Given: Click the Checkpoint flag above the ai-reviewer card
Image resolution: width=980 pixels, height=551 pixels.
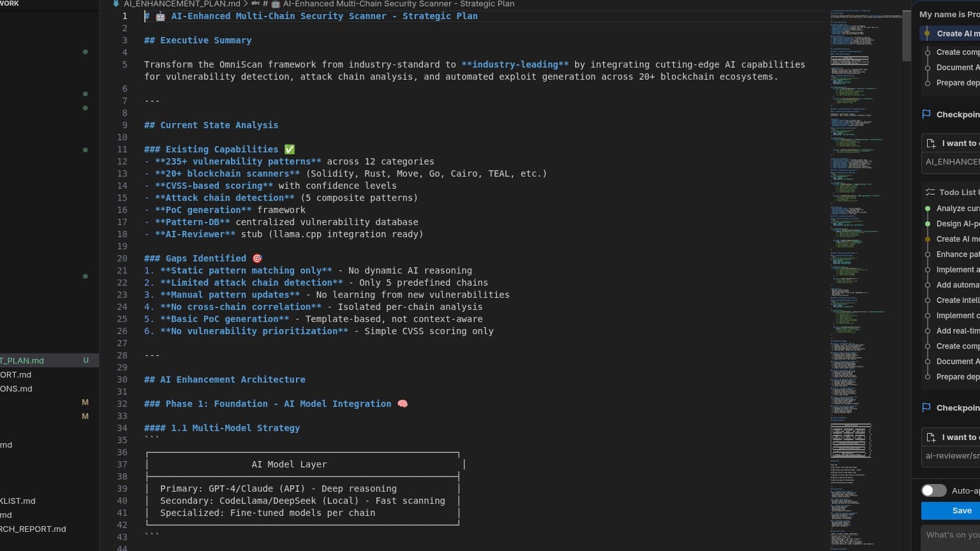Looking at the screenshot, I should (926, 408).
